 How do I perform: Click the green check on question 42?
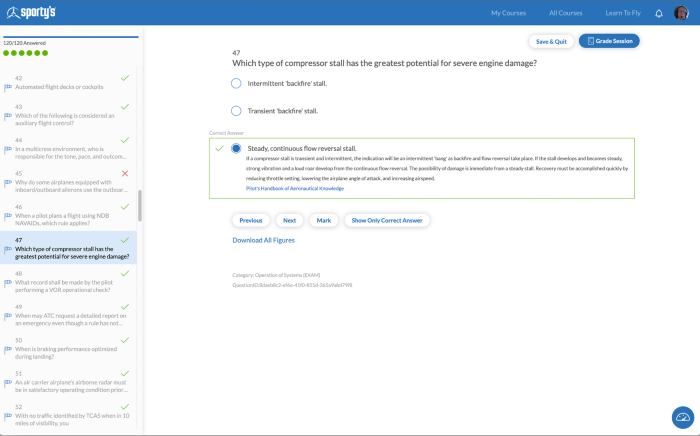click(125, 78)
